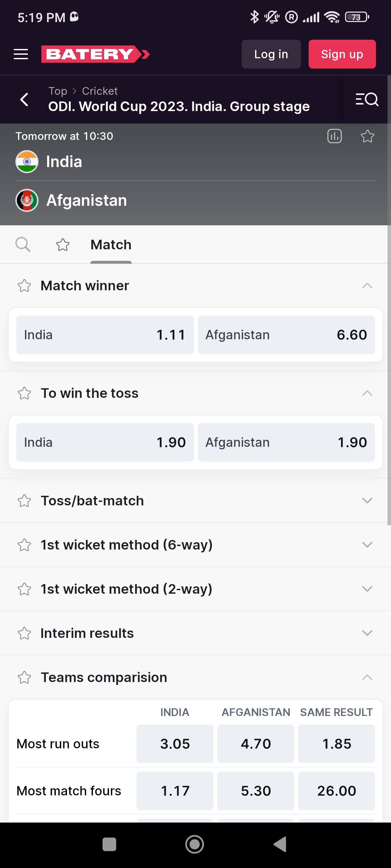Tap the Log in button

click(x=271, y=54)
